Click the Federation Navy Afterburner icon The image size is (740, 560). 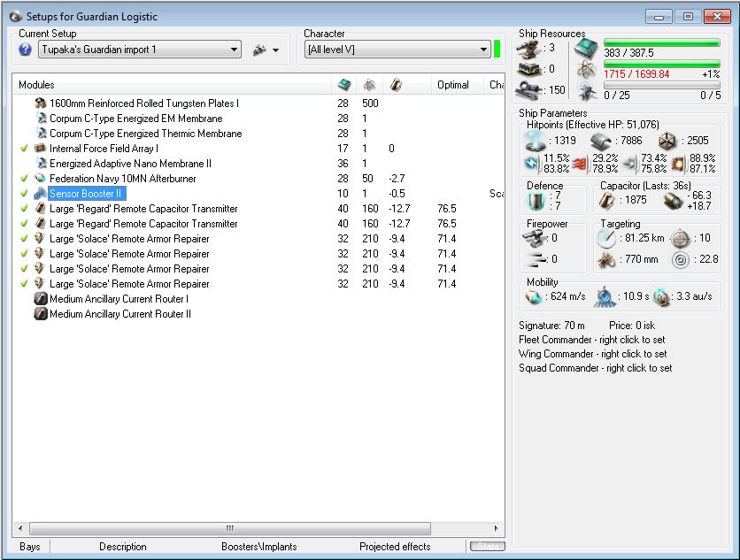[41, 179]
